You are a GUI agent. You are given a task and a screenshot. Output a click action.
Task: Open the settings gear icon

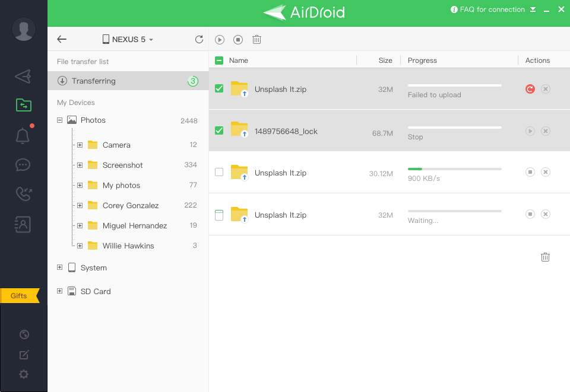24,374
